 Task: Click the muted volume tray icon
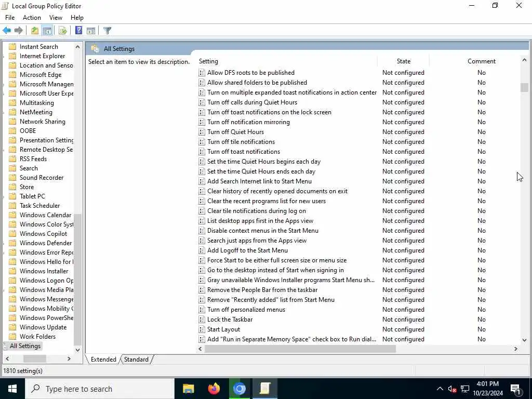pyautogui.click(x=452, y=389)
